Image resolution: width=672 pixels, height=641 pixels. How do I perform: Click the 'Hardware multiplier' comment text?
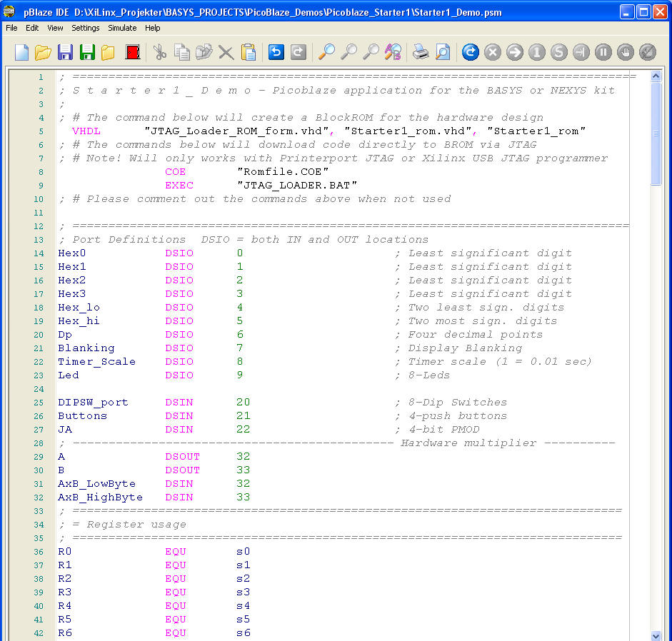tap(468, 443)
